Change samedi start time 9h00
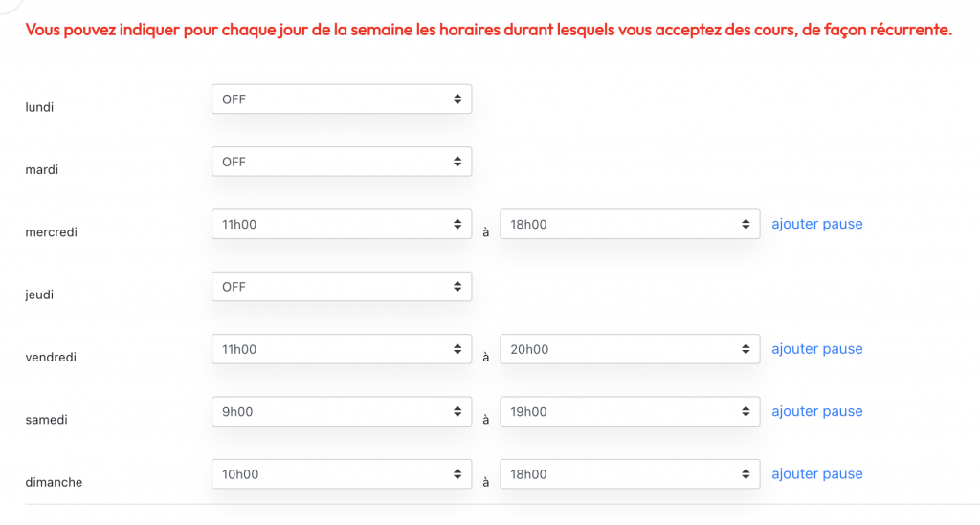The image size is (980, 525). pos(341,412)
